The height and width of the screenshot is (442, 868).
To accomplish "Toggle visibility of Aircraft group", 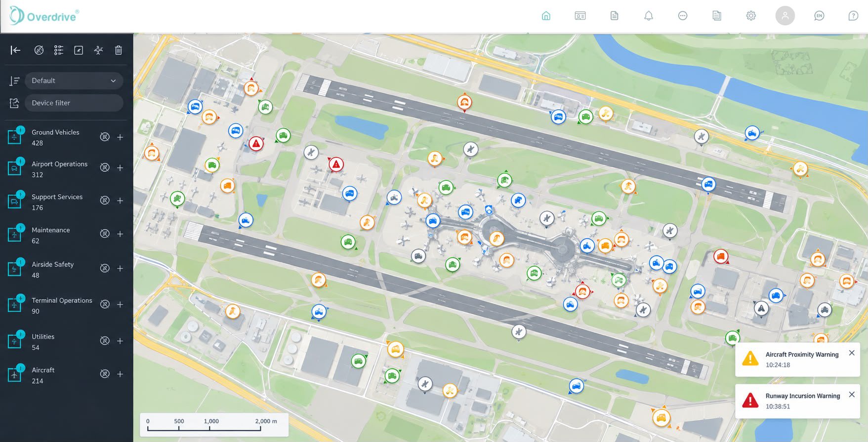I will click(105, 374).
